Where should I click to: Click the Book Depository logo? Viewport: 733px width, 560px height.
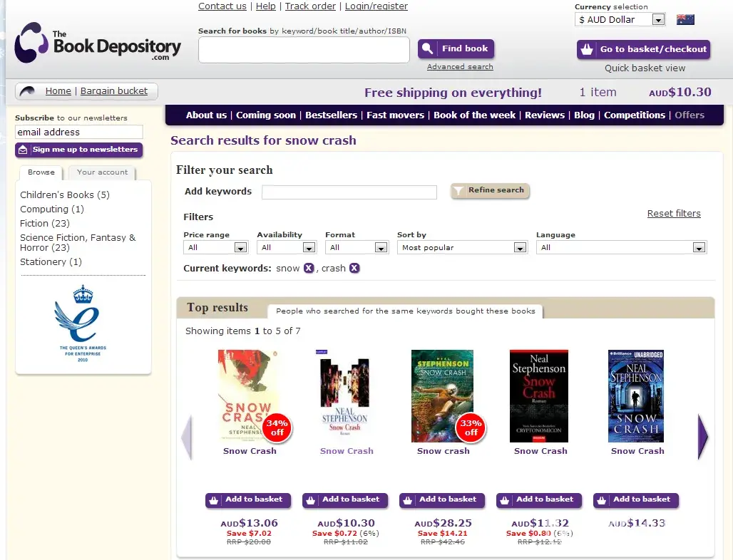(x=98, y=43)
